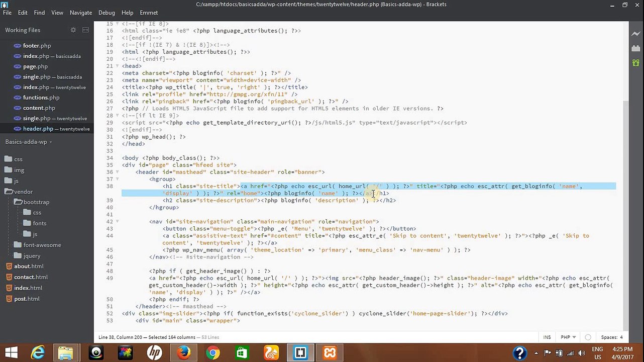Image resolution: width=644 pixels, height=362 pixels.
Task: Click the clock in system tray
Action: pyautogui.click(x=622, y=353)
